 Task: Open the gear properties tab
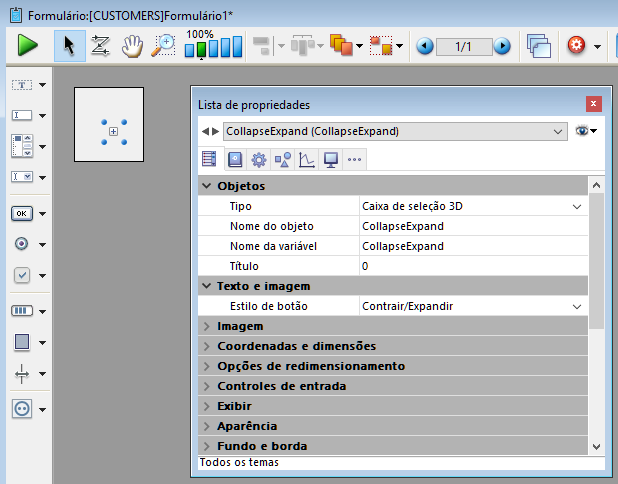259,159
